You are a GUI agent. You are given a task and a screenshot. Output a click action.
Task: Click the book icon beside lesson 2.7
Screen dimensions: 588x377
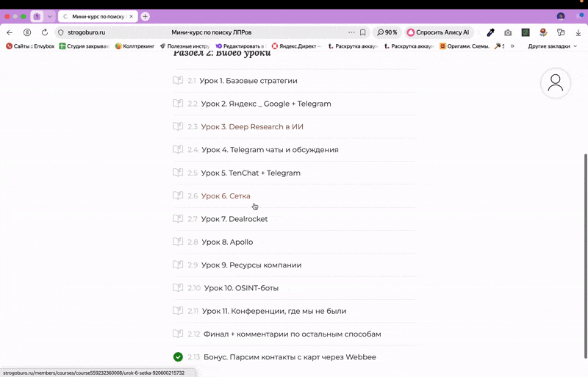(x=178, y=219)
